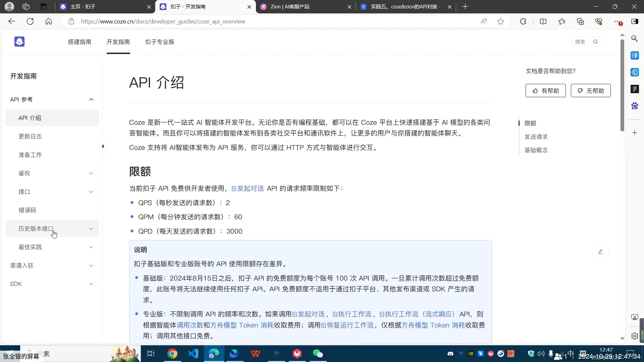Click the search magnifier icon in docs header
The image size is (644, 362).
(x=595, y=42)
